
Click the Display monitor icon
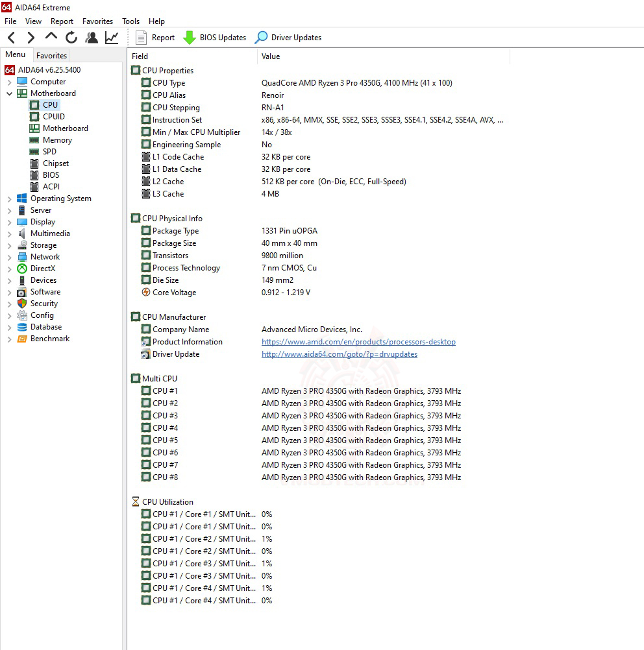22,222
